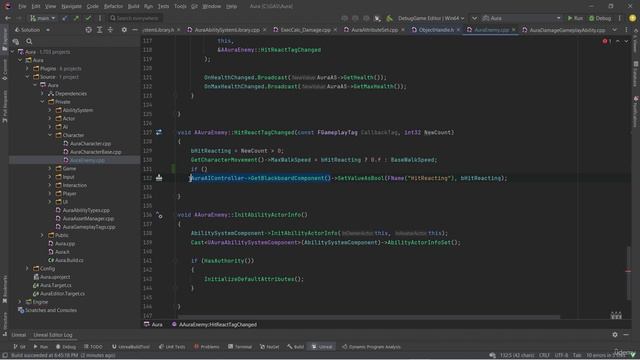Click the Search everywhere field
640x360 pixels.
(136, 18)
